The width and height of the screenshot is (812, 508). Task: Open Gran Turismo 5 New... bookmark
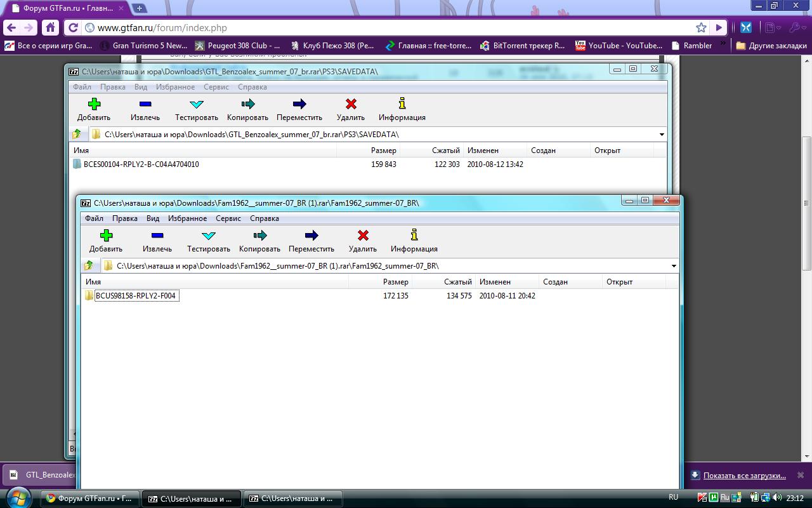(x=143, y=45)
